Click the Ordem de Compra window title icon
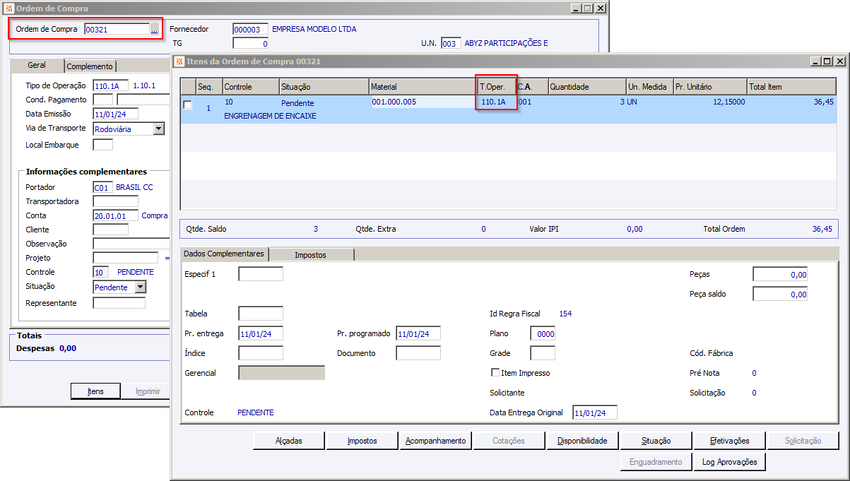This screenshot has width=850, height=481. tap(9, 8)
